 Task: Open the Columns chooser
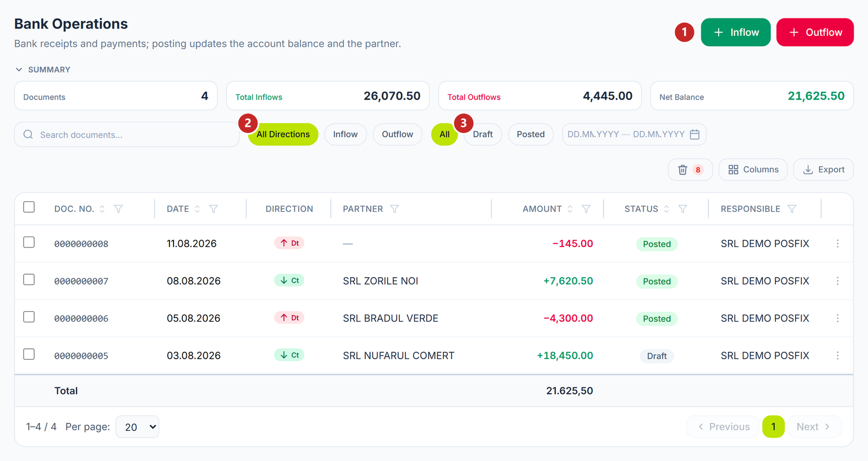click(753, 169)
